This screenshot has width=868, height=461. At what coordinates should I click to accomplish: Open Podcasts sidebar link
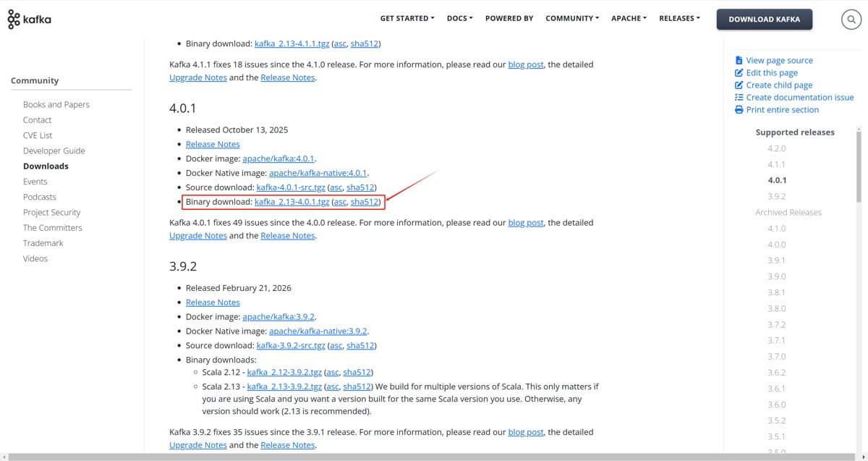[x=40, y=197]
